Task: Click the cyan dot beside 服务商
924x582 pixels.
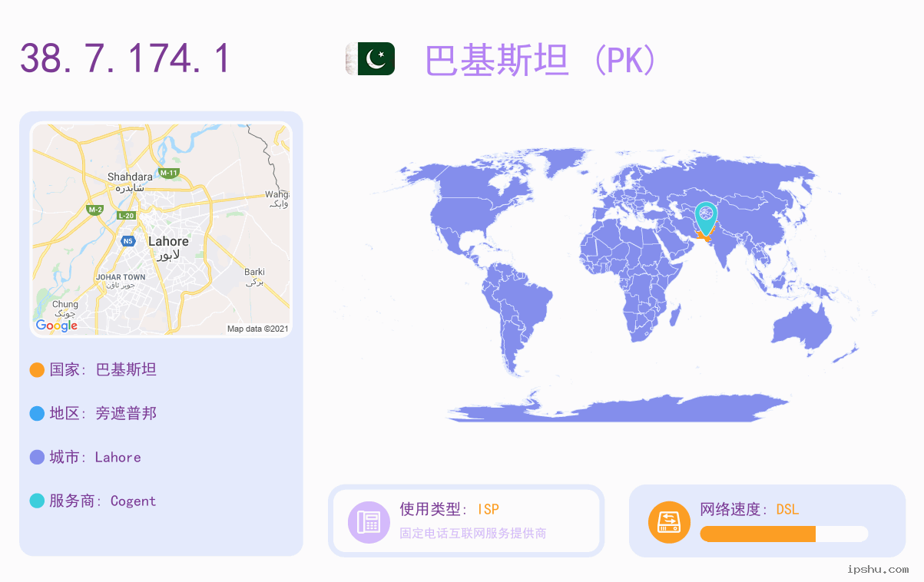Action: click(x=37, y=501)
